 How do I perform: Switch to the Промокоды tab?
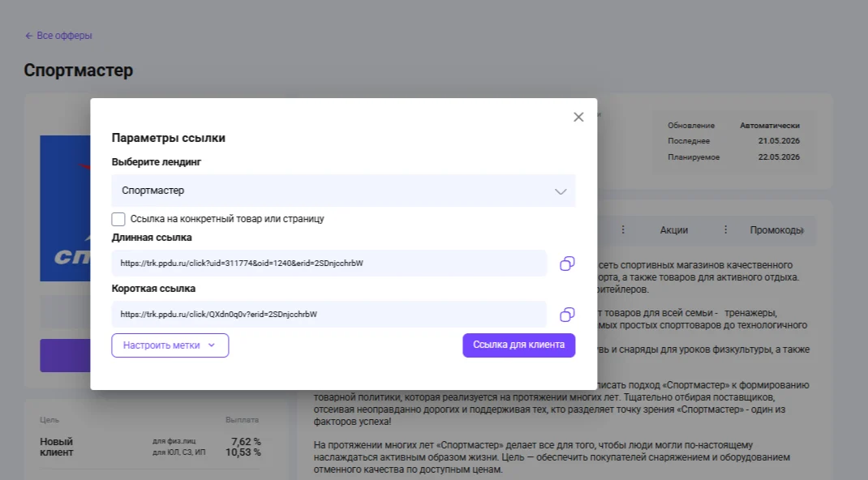776,230
